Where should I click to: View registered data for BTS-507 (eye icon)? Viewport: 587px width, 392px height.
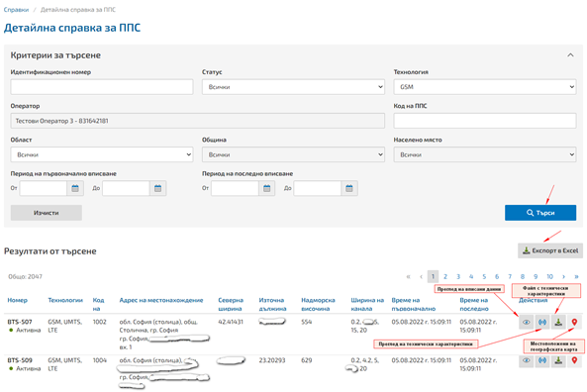[x=526, y=322]
